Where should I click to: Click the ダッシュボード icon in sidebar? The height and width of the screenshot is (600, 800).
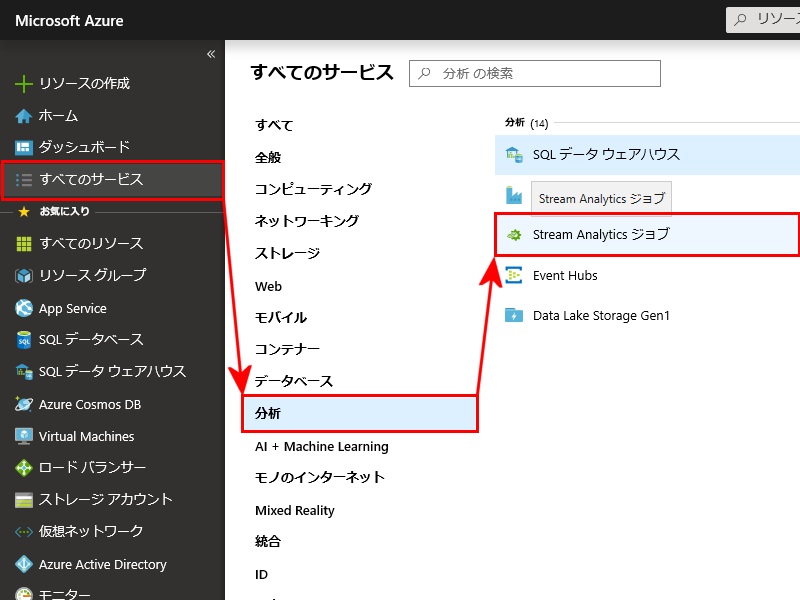24,148
